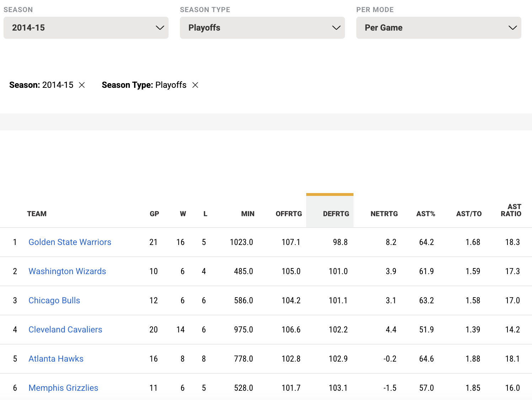Open the Per Mode dropdown
This screenshot has width=532, height=400.
tap(438, 28)
